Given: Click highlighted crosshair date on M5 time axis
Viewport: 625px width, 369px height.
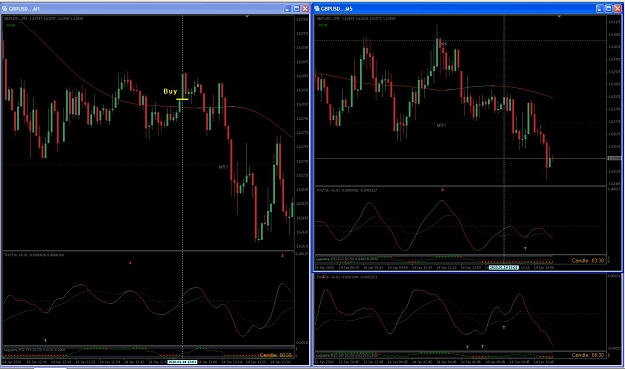Looking at the screenshot, I should (503, 267).
